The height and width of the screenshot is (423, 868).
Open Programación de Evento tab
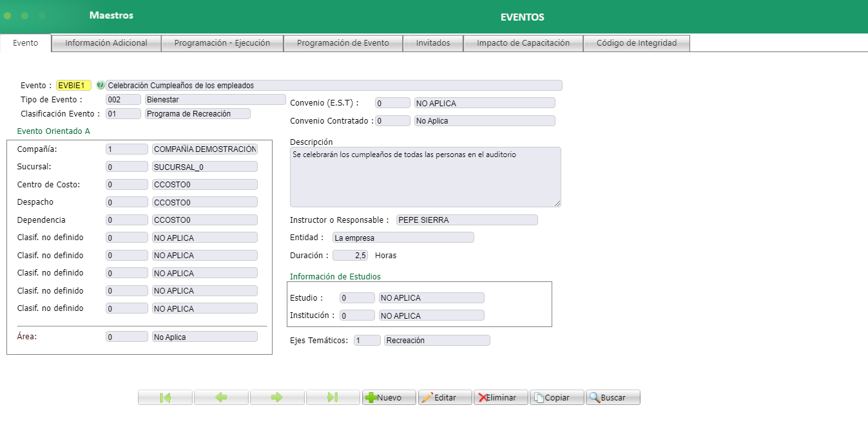[x=343, y=43]
